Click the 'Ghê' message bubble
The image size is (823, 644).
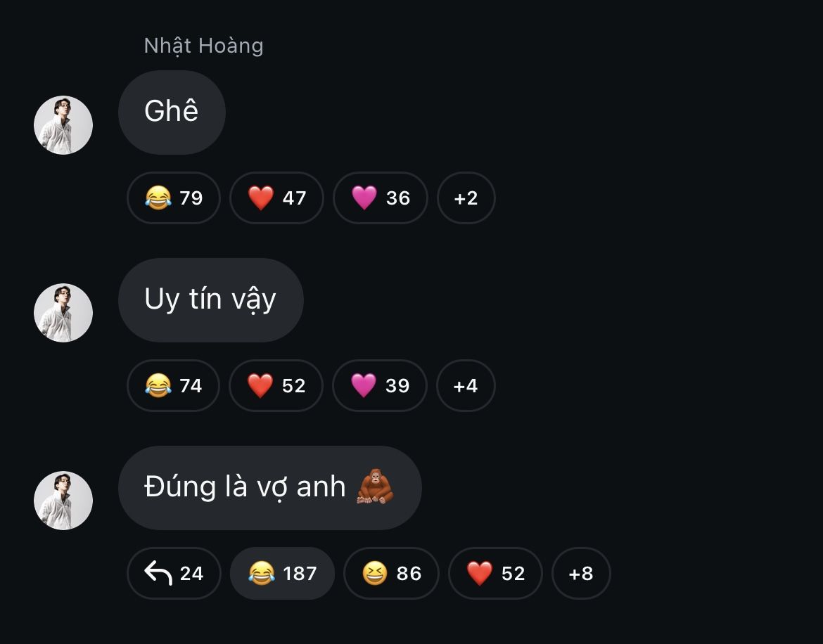tap(172, 112)
